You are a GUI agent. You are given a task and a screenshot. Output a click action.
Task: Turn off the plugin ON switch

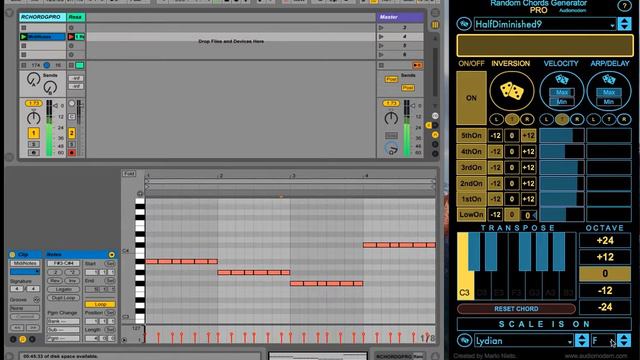pos(471,98)
